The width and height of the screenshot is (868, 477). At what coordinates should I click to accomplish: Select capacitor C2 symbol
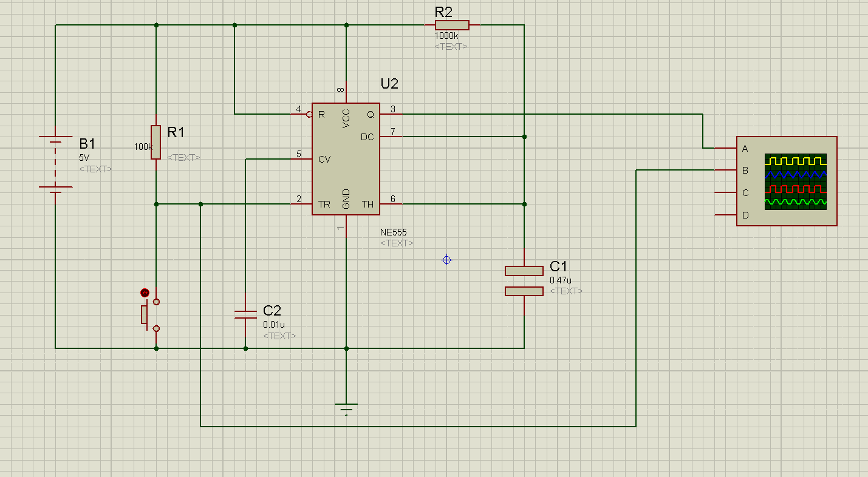click(245, 314)
